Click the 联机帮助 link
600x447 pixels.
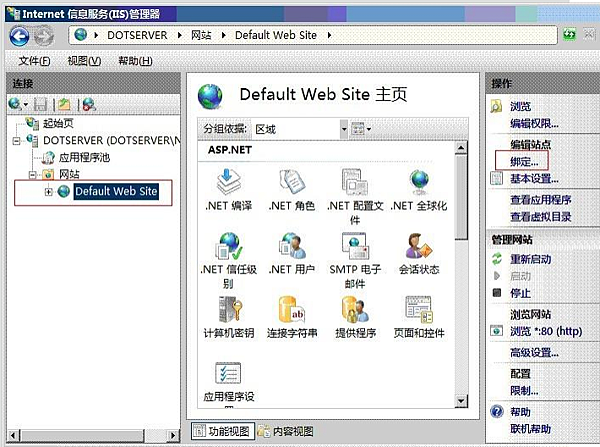click(x=530, y=429)
